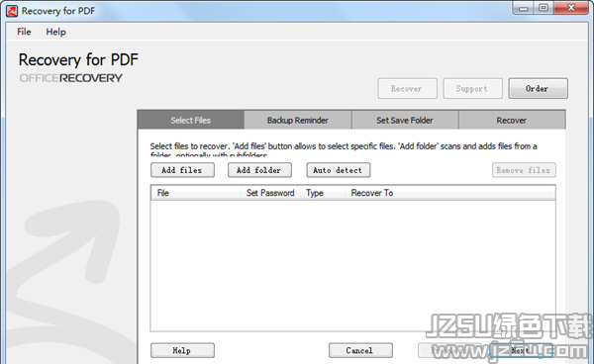Open the Help menu
The height and width of the screenshot is (364, 594).
click(x=55, y=32)
